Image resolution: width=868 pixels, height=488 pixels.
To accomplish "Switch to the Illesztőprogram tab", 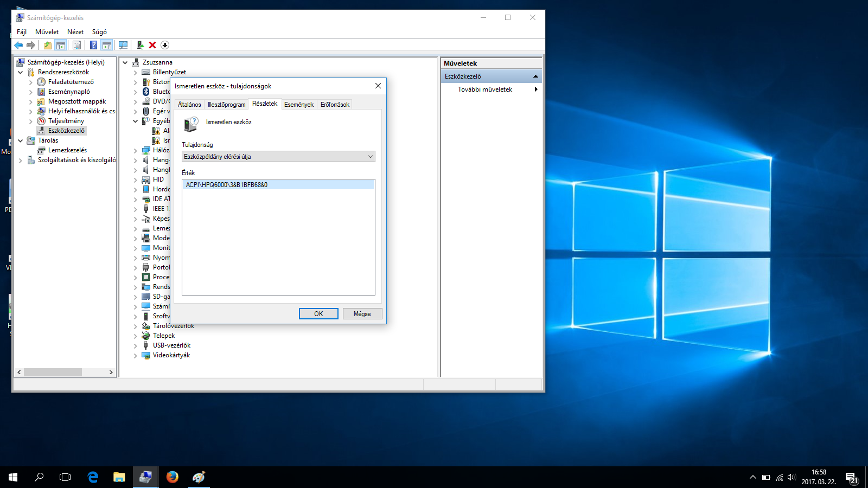I will click(227, 105).
